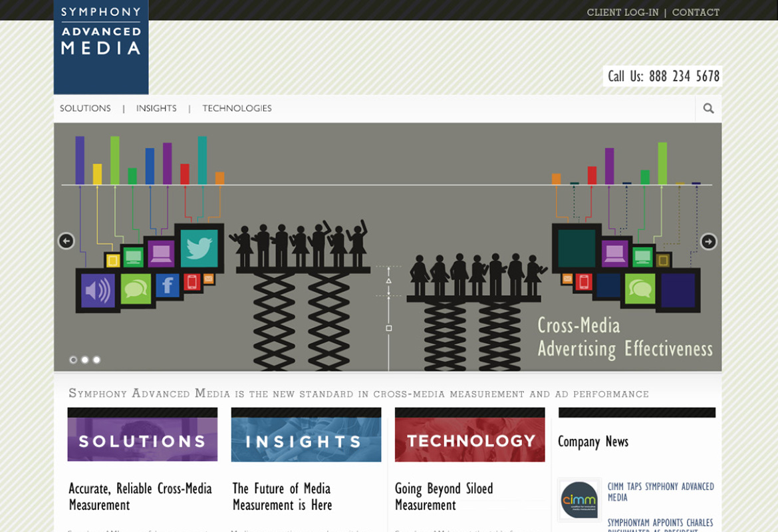This screenshot has height=532, width=778.
Task: Open 'SymphonyAM Appoints Charles' news link
Action: tap(660, 525)
